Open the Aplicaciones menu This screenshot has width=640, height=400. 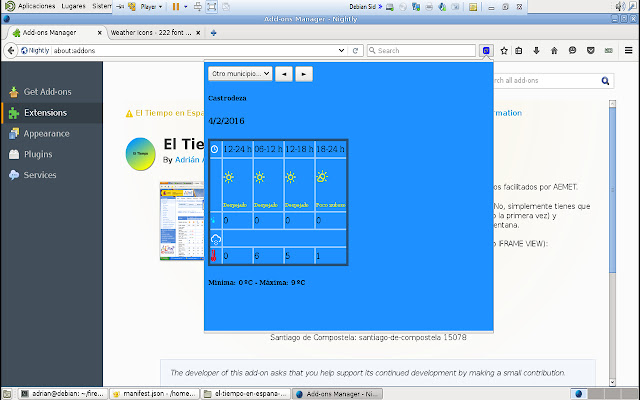coord(36,6)
